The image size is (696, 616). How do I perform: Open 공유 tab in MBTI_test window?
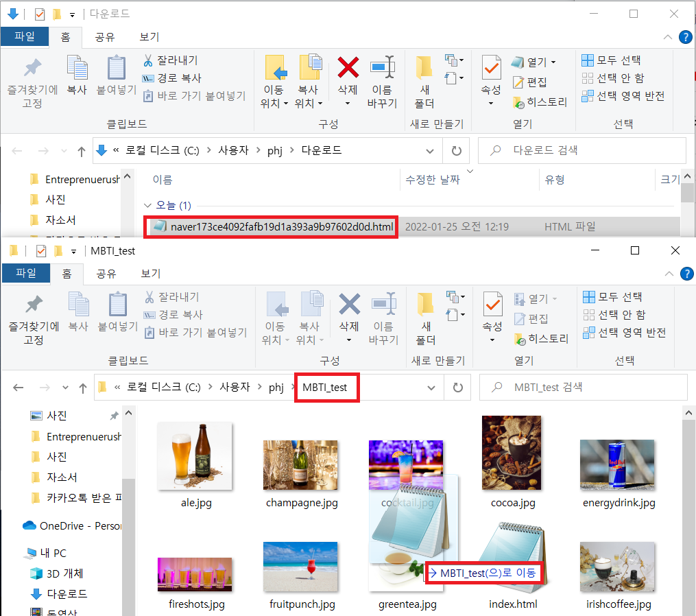pyautogui.click(x=106, y=274)
